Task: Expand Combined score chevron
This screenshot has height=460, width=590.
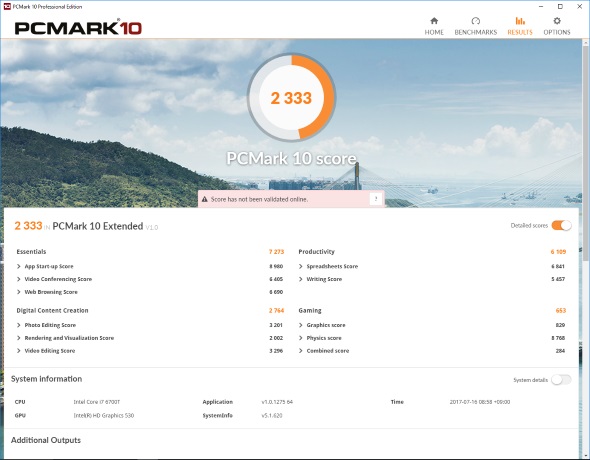Action: pos(300,351)
